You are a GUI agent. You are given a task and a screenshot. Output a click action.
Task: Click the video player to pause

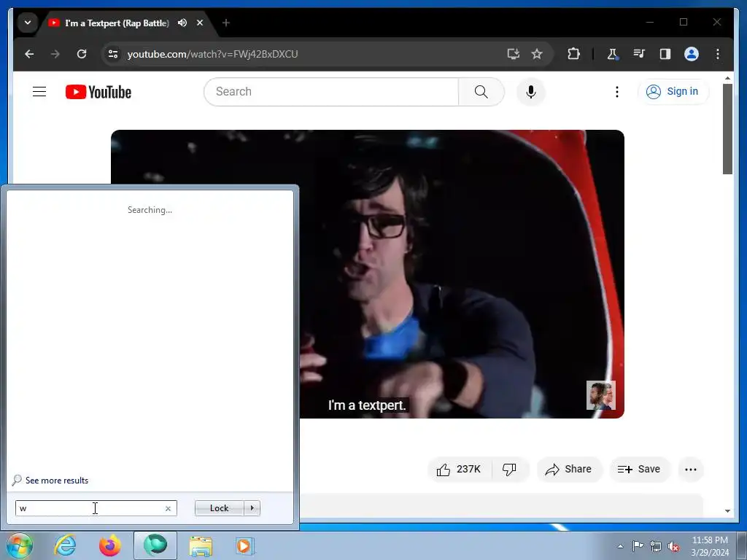point(368,274)
